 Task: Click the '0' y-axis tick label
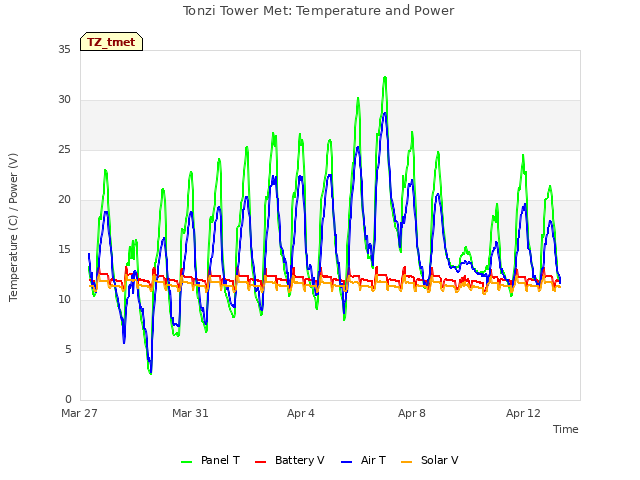point(68,400)
